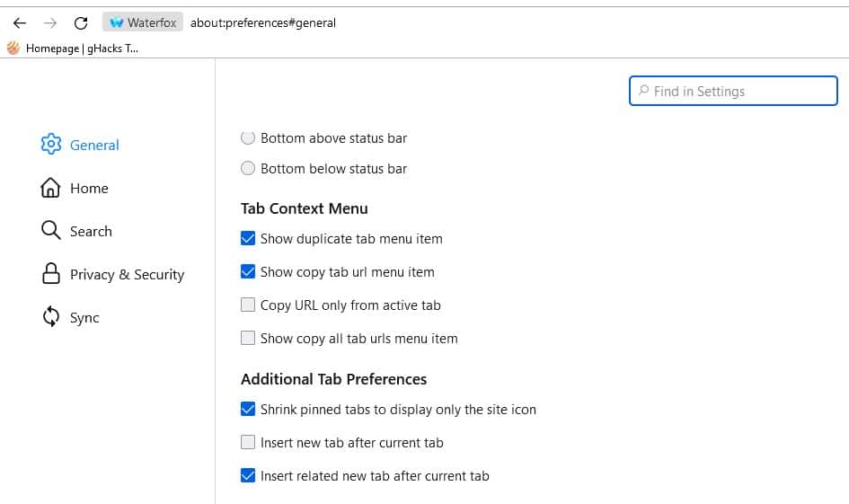Screen dimensions: 849x504
Task: Open the Privacy & Security category
Action: click(x=113, y=274)
